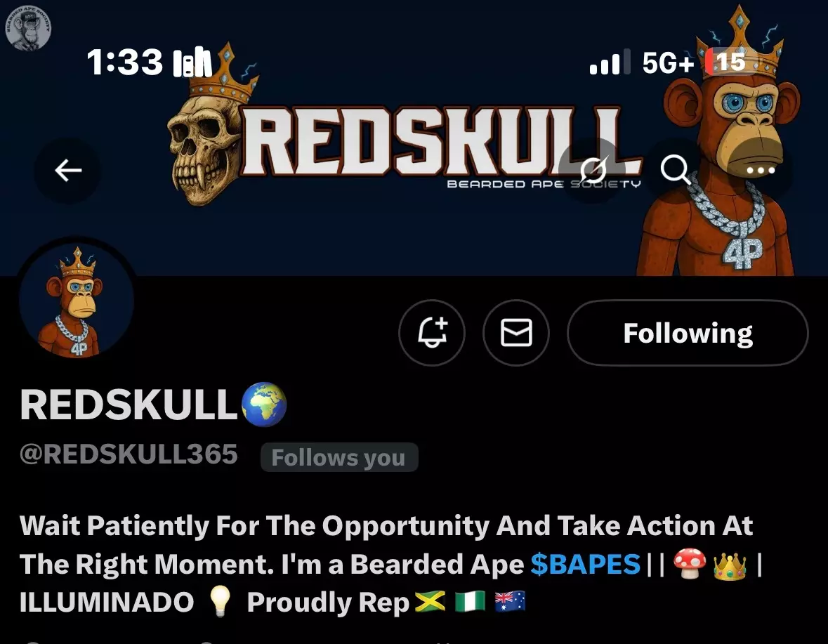This screenshot has height=644, width=828.
Task: Open the three-dot more options menu
Action: point(761,170)
